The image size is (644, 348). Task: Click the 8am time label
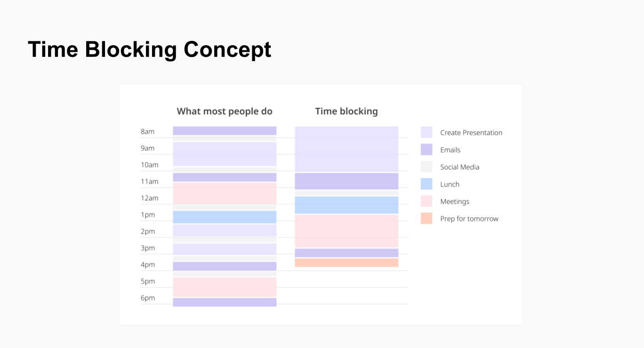(147, 132)
